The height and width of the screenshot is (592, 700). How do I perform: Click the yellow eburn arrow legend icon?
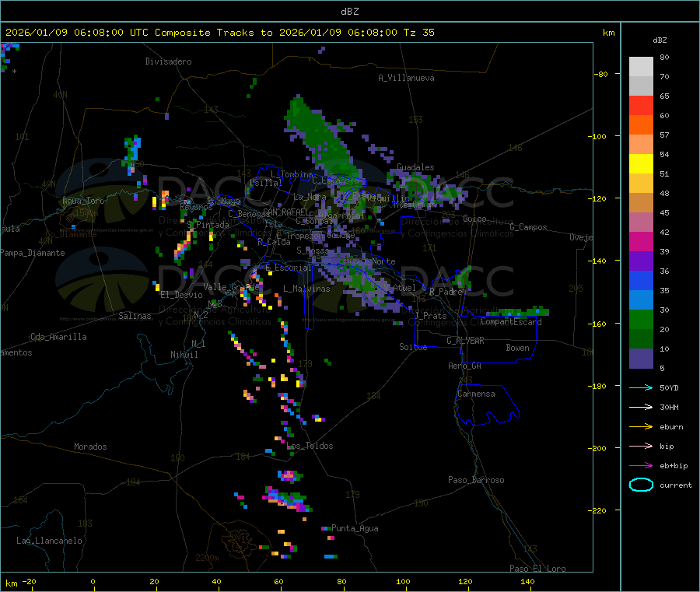[641, 426]
